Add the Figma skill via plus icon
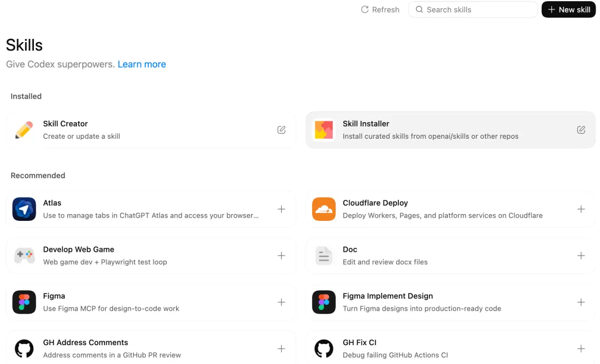Image resolution: width=600 pixels, height=364 pixels. coord(282,302)
